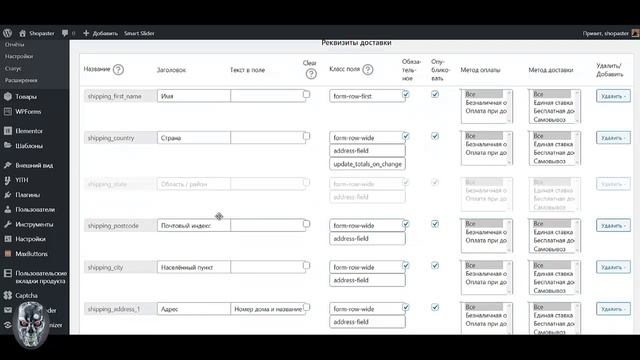The image size is (640, 360).
Task: Toggle publish checkbox for shipping_city
Action: (435, 265)
